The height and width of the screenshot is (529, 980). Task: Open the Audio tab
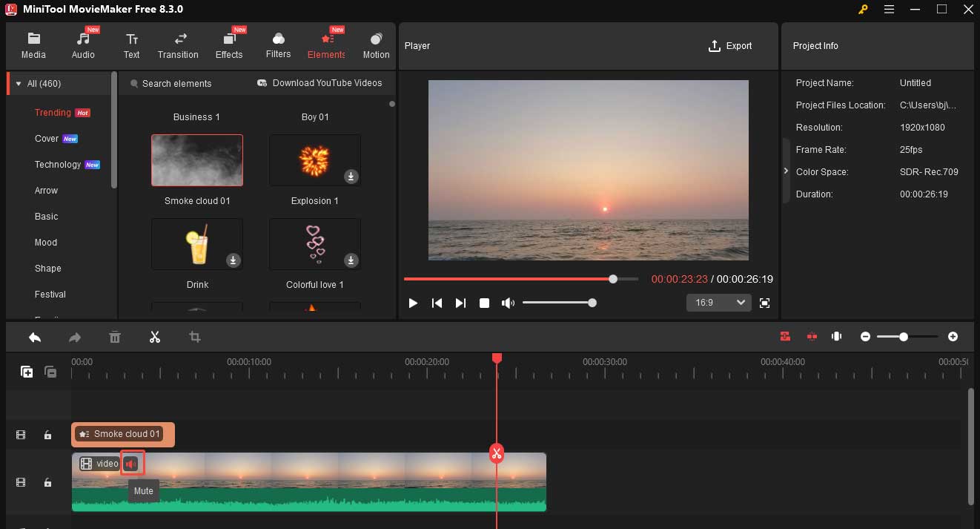click(x=83, y=46)
